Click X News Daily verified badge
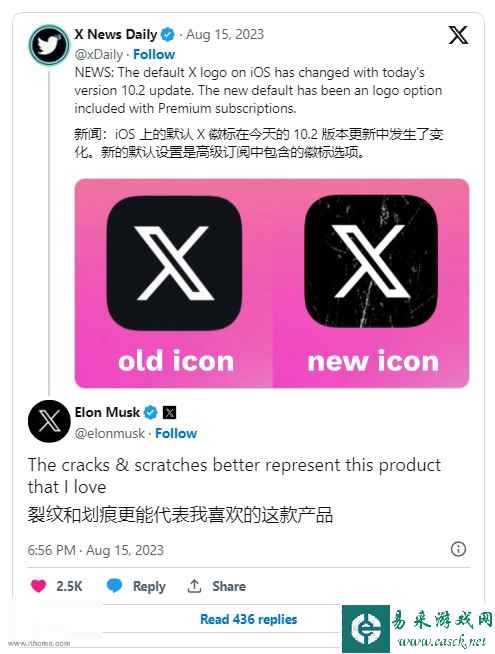This screenshot has width=495, height=654. 168,35
